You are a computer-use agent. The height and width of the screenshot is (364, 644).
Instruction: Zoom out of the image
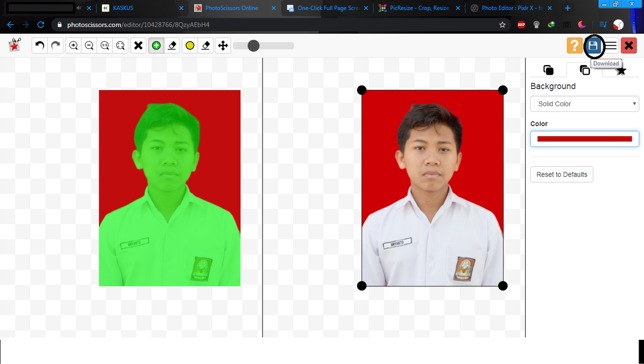point(89,46)
